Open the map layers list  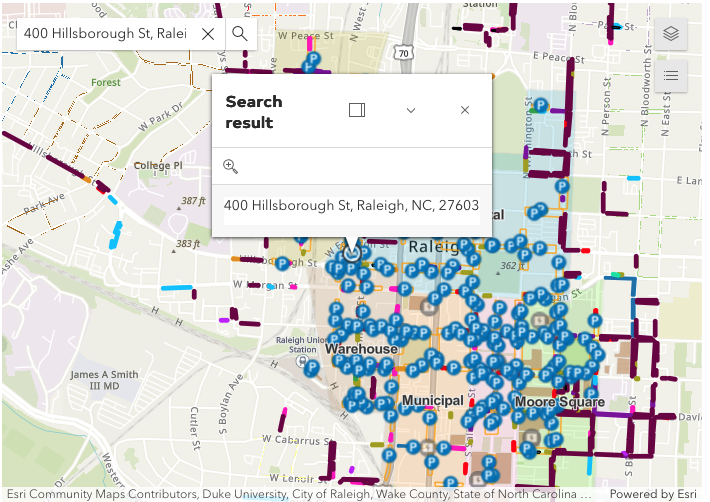pos(671,34)
